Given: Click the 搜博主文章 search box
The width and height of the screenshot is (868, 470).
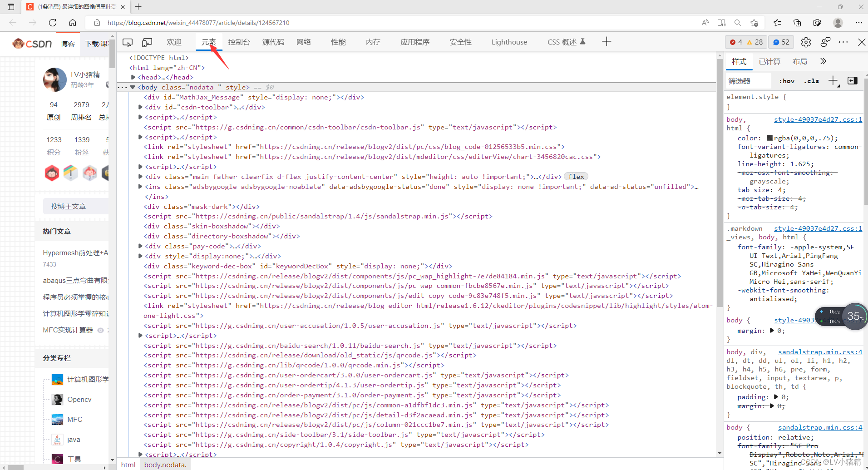Looking at the screenshot, I should tap(76, 207).
